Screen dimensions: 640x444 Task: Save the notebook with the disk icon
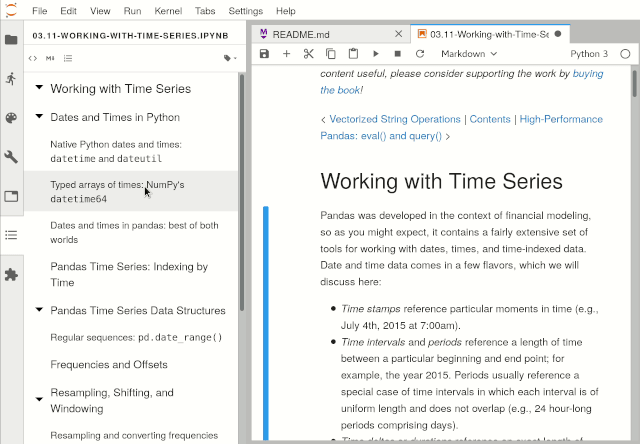[264, 54]
